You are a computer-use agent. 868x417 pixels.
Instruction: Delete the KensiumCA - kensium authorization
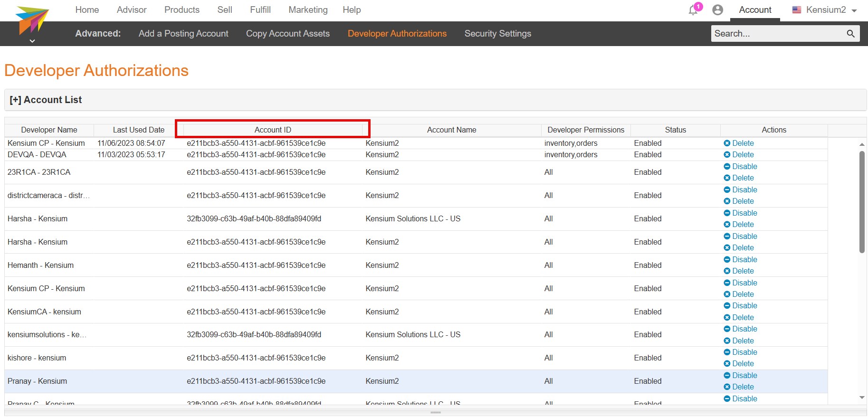(x=739, y=318)
